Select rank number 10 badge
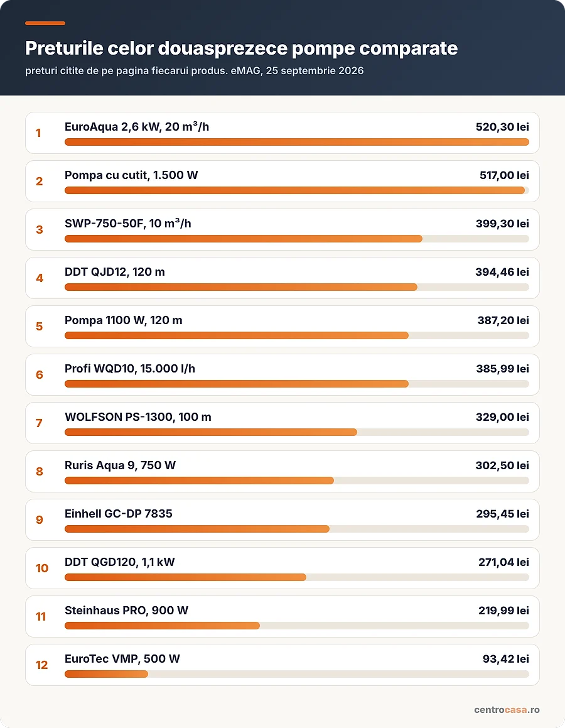The height and width of the screenshot is (728, 565). point(42,568)
